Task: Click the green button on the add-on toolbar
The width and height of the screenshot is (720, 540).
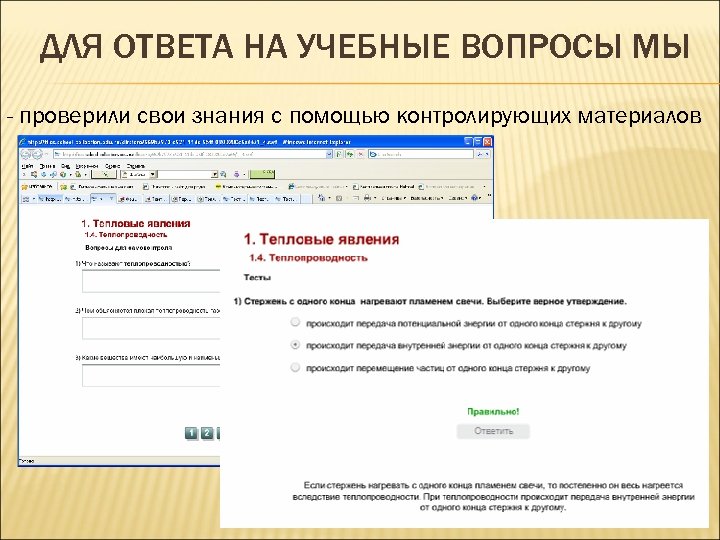Action: pos(262,174)
